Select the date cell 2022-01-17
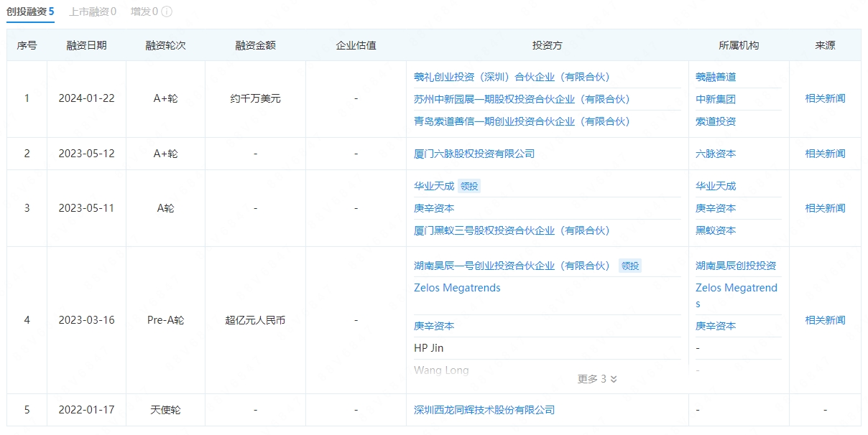868x435 pixels. (86, 410)
